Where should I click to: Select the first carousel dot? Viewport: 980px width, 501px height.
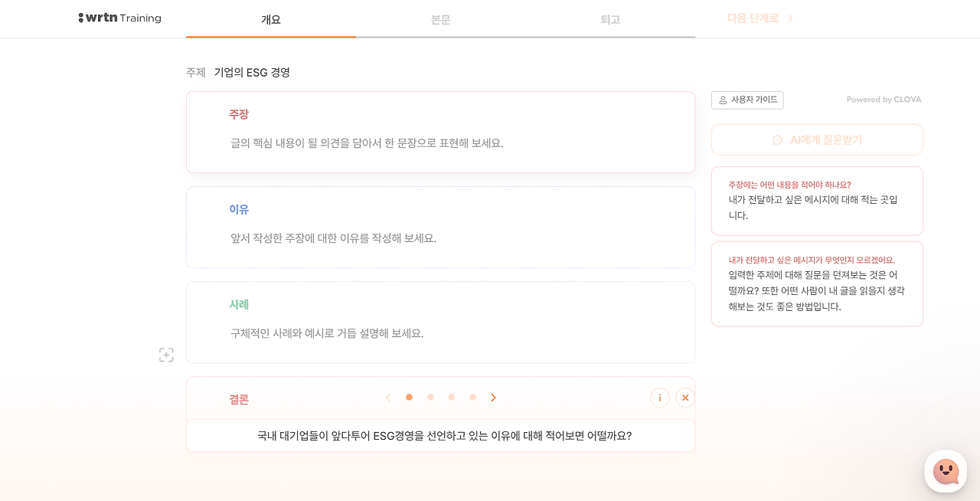coord(409,398)
